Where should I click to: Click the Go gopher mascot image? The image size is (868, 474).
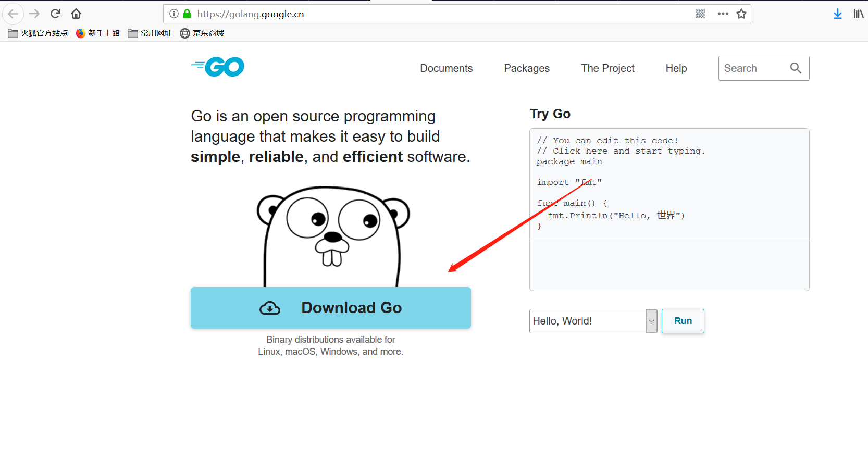point(333,236)
